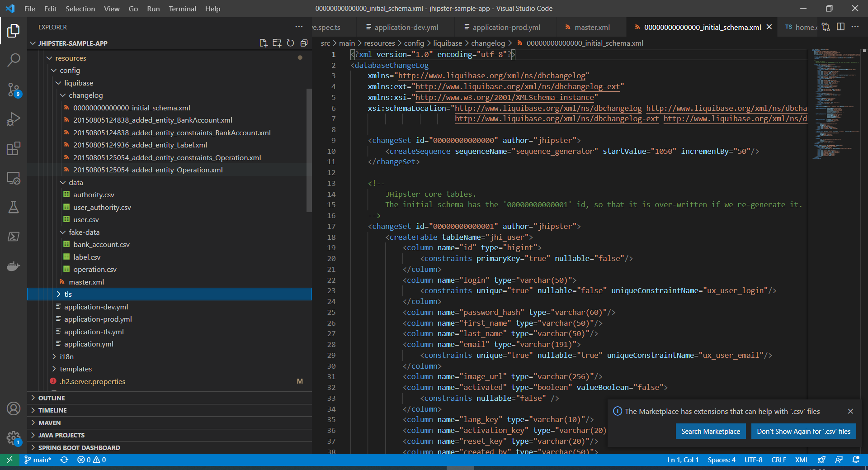Collapse all folders in Explorer
This screenshot has width=868, height=470.
(304, 43)
